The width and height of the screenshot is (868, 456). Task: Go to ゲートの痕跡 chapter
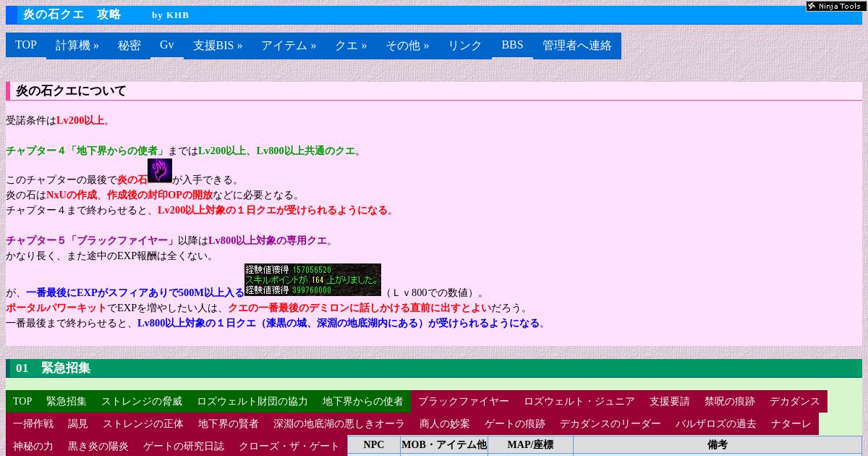pyautogui.click(x=515, y=423)
